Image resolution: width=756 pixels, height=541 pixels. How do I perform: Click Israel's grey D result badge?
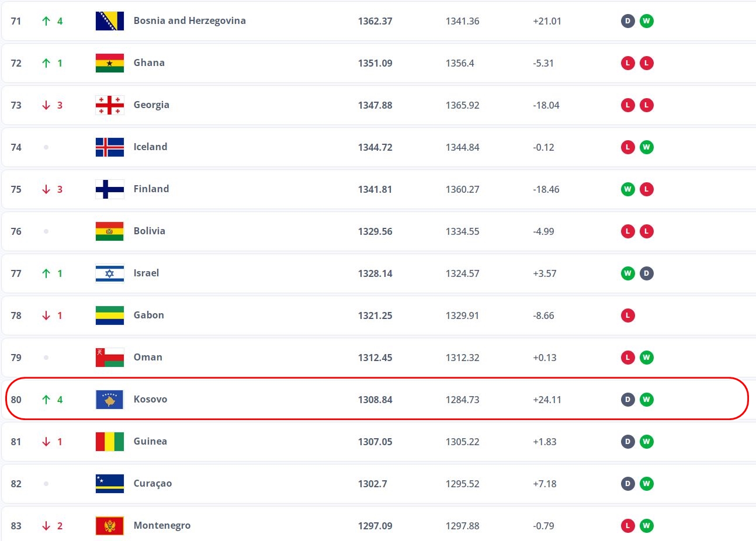pos(646,273)
